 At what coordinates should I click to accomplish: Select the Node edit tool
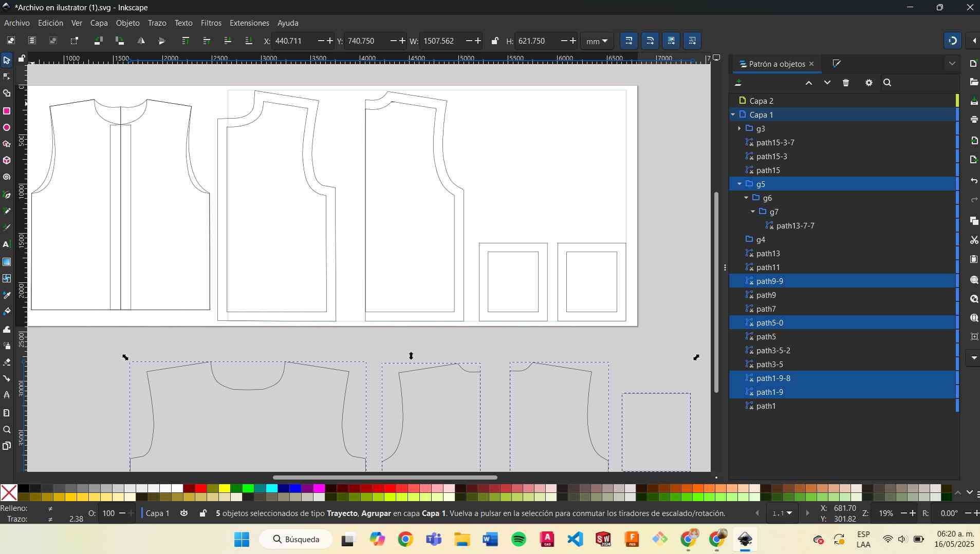tap(7, 77)
